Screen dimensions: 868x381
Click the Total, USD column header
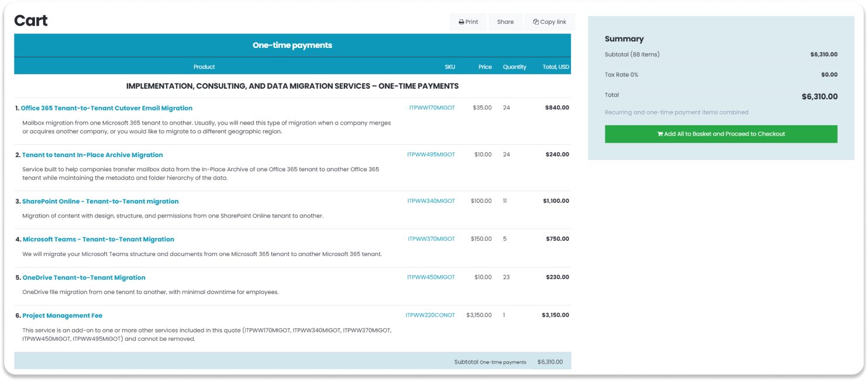pos(556,67)
